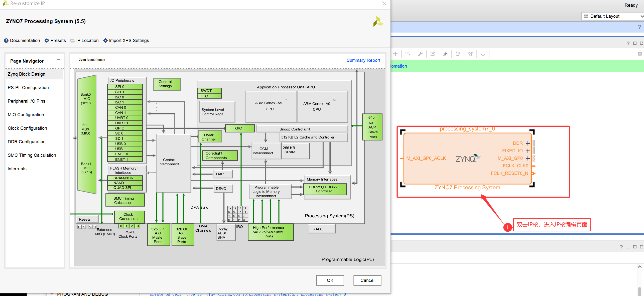The height and width of the screenshot is (296, 644).
Task: Open Interrupts page in navigator
Action: (x=17, y=169)
